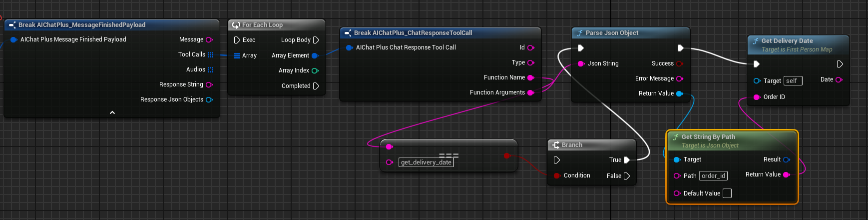
Task: Click the get_delivery_date string field
Action: click(426, 162)
